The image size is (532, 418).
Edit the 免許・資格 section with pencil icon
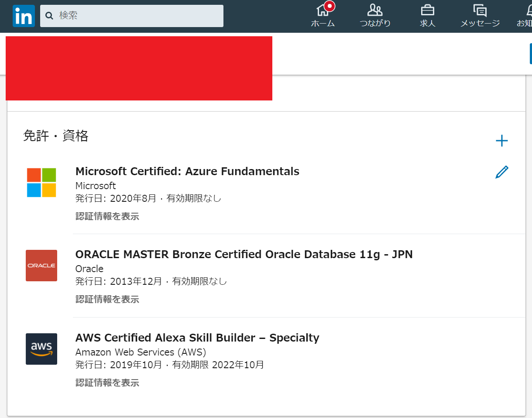[x=502, y=172]
